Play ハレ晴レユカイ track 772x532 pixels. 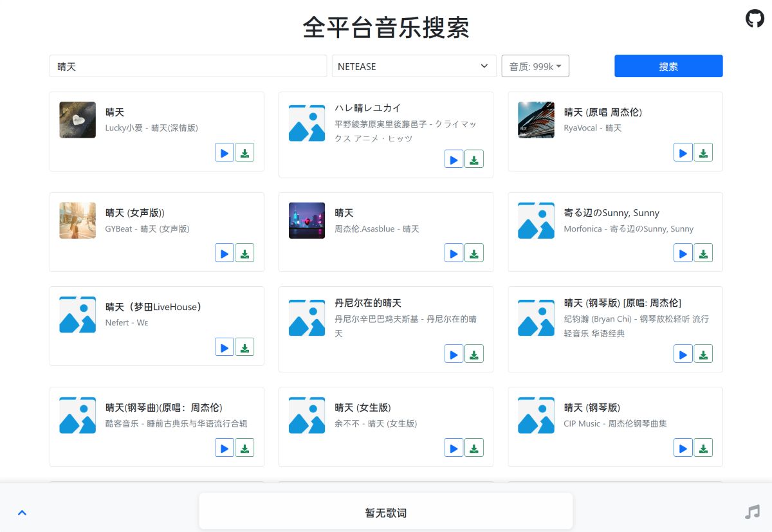(x=454, y=159)
